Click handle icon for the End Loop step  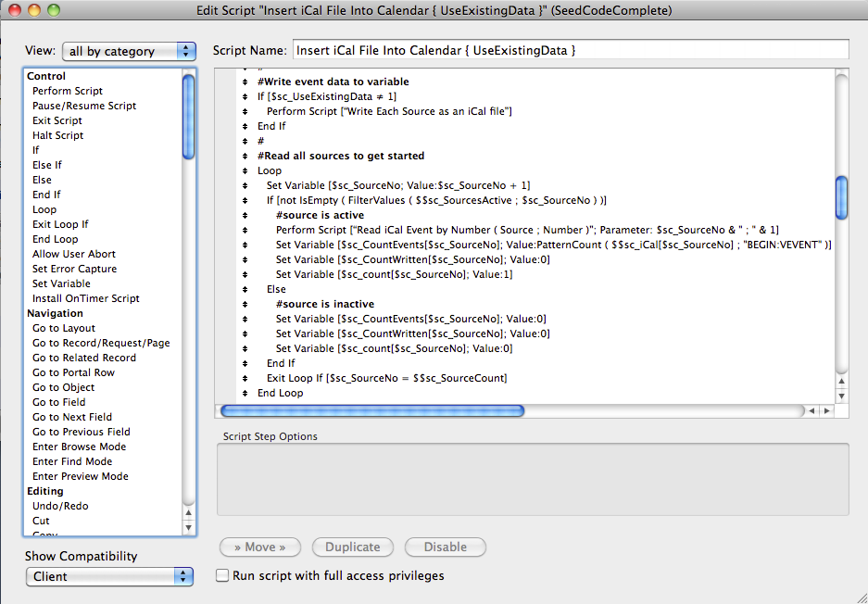245,394
